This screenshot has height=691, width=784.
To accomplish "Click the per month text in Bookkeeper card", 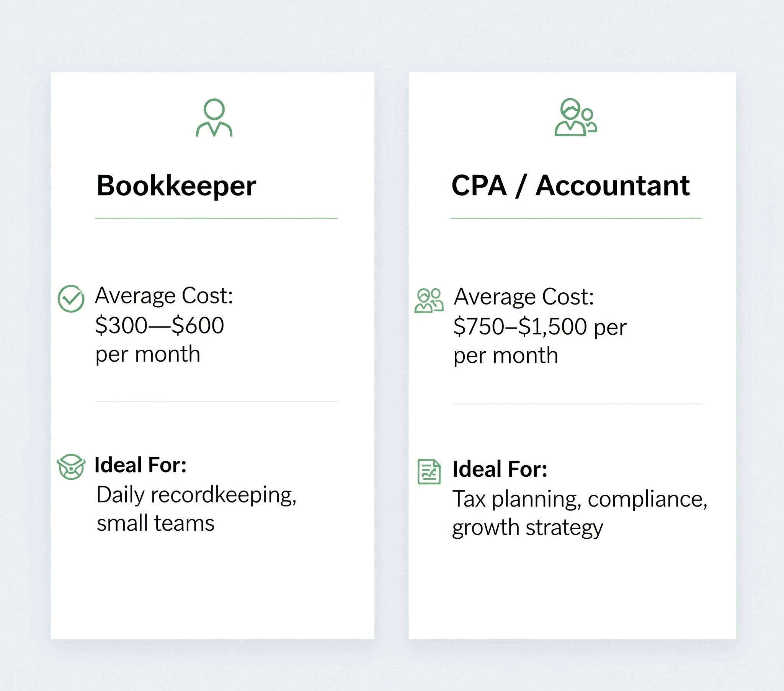I will (148, 355).
